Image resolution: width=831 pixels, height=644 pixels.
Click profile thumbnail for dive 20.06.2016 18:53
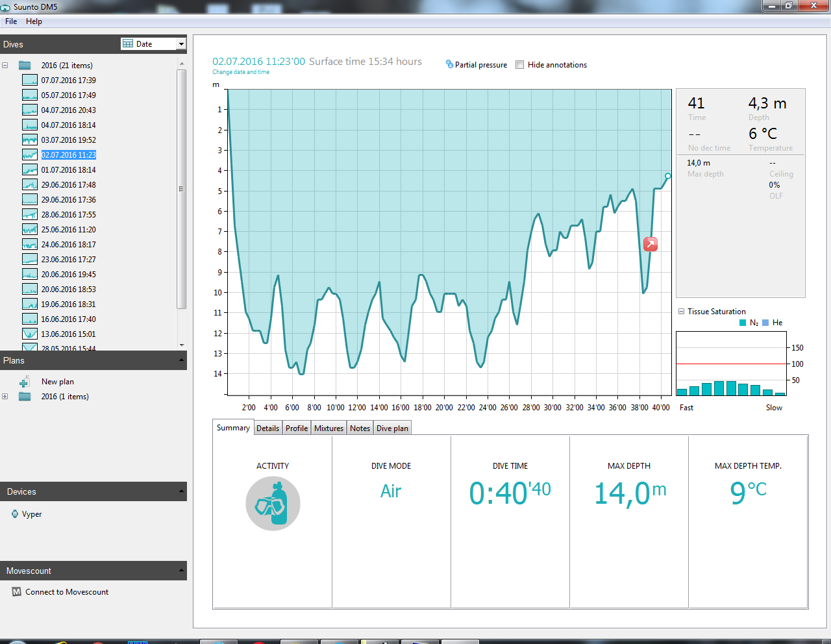(30, 290)
